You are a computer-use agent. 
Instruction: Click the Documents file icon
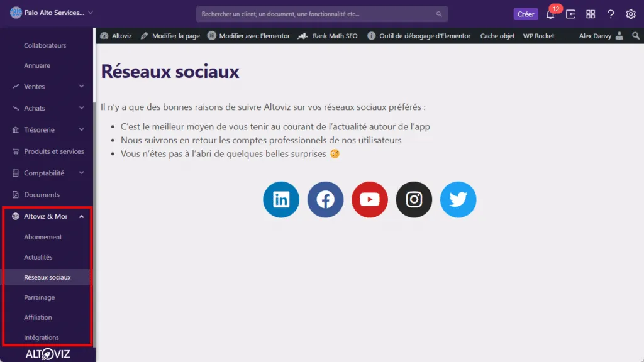16,195
